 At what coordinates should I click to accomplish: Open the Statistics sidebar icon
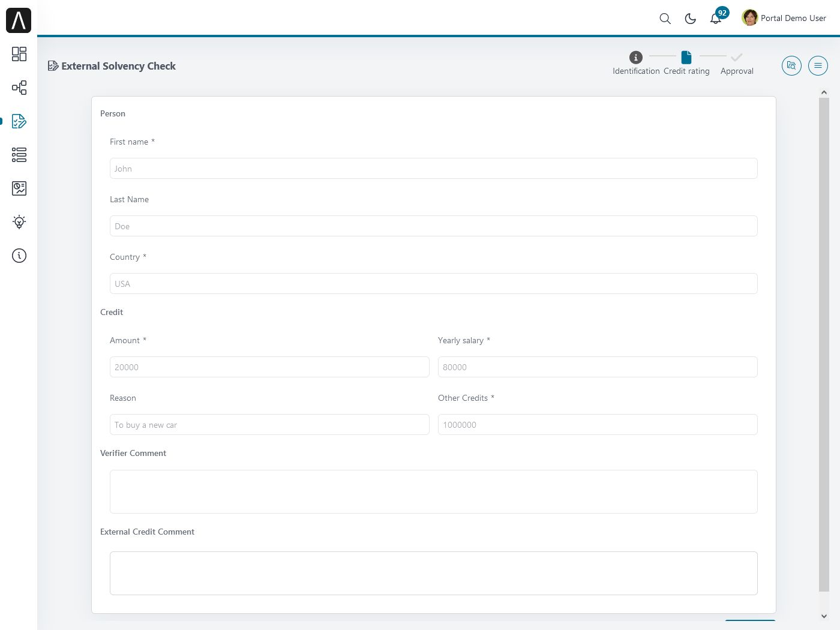click(x=19, y=188)
